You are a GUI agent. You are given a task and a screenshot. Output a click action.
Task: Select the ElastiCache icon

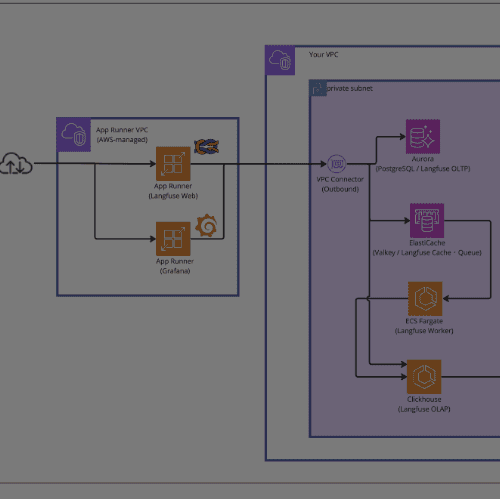427,220
